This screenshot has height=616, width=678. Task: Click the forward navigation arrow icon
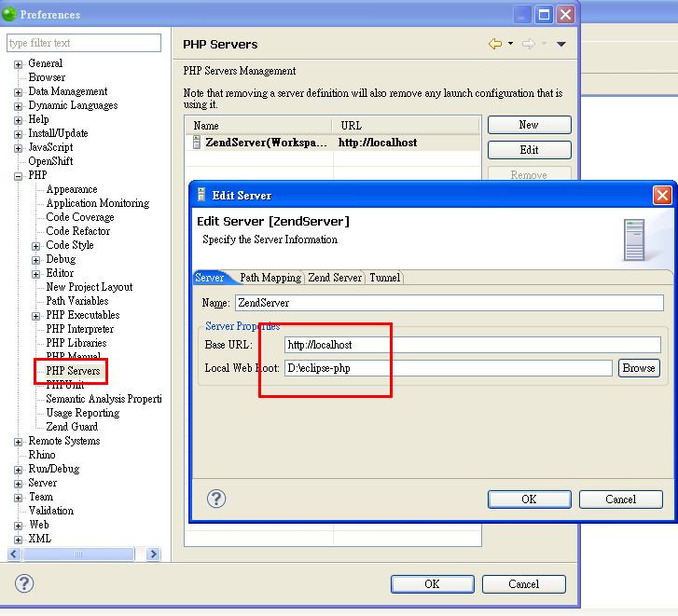[x=528, y=44]
